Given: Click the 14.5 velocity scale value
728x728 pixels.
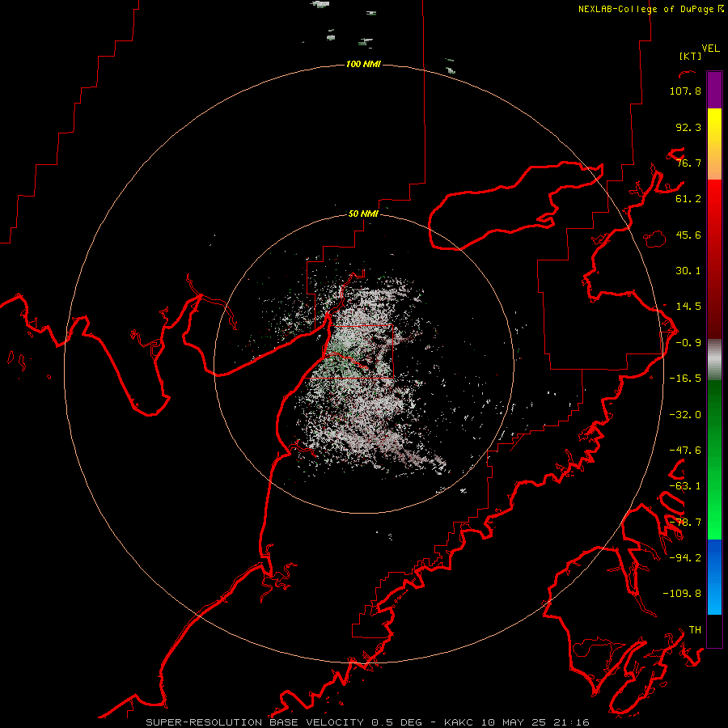Looking at the screenshot, I should click(688, 307).
